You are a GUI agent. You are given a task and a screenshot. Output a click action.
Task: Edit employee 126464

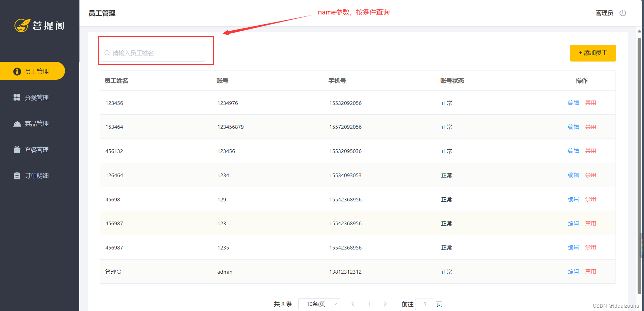[x=573, y=175]
